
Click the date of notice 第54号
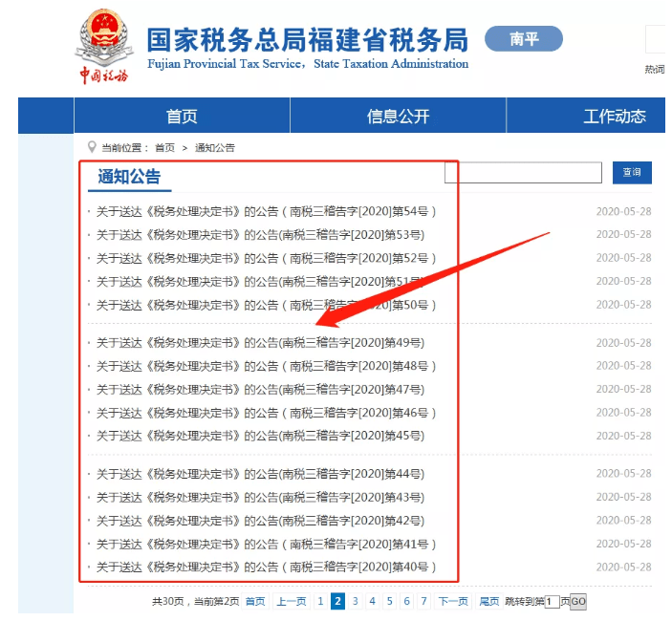pos(623,211)
